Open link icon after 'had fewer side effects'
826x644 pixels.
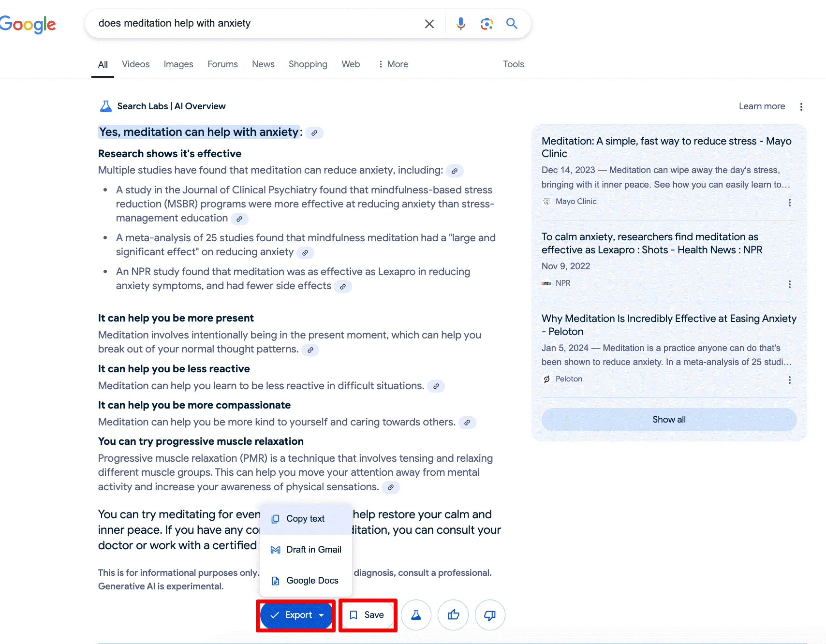coord(343,287)
